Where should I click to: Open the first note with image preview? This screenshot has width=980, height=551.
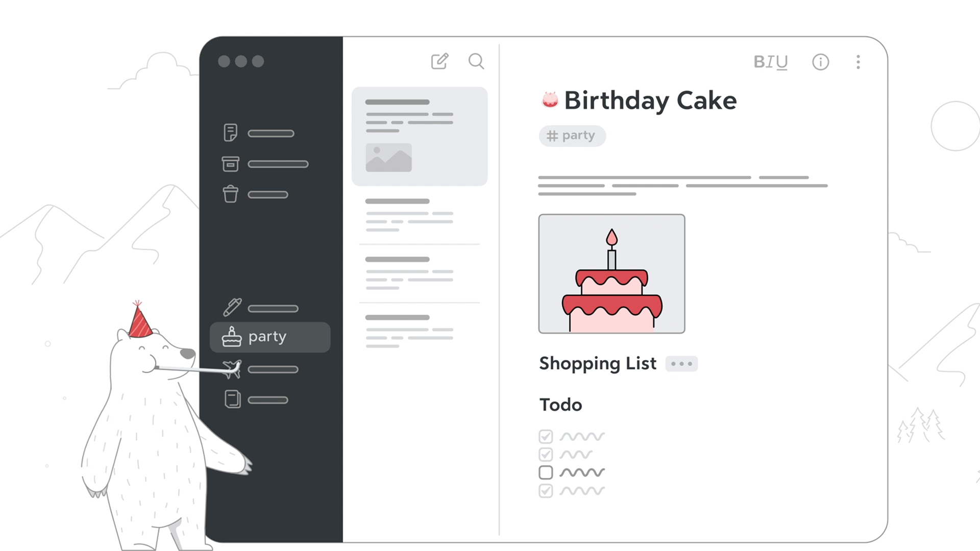pyautogui.click(x=419, y=136)
